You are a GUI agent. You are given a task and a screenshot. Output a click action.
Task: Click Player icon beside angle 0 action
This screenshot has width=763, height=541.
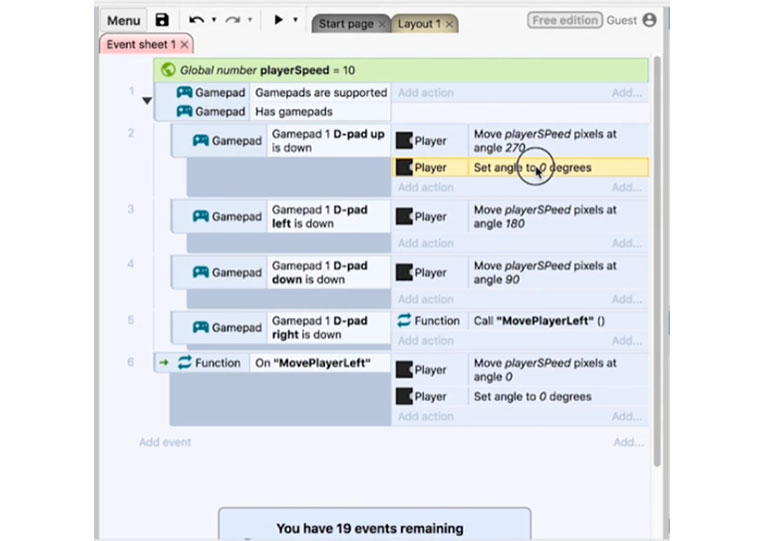coord(404,370)
